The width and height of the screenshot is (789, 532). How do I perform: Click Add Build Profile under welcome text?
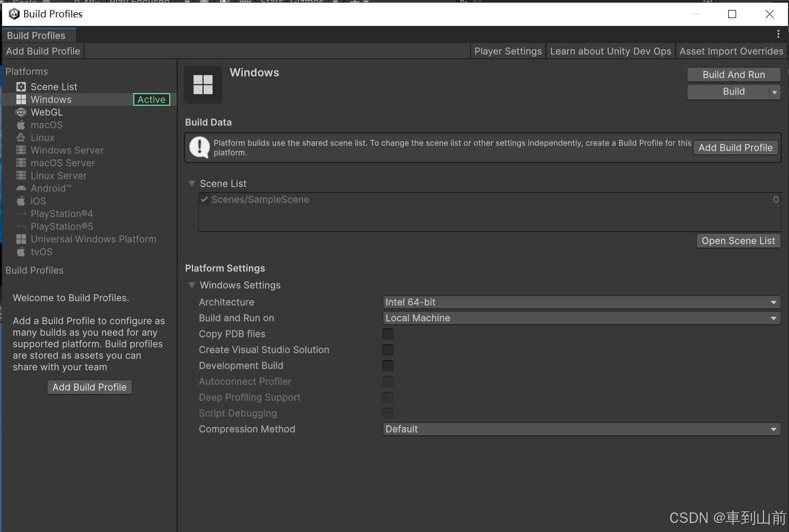[x=89, y=387]
